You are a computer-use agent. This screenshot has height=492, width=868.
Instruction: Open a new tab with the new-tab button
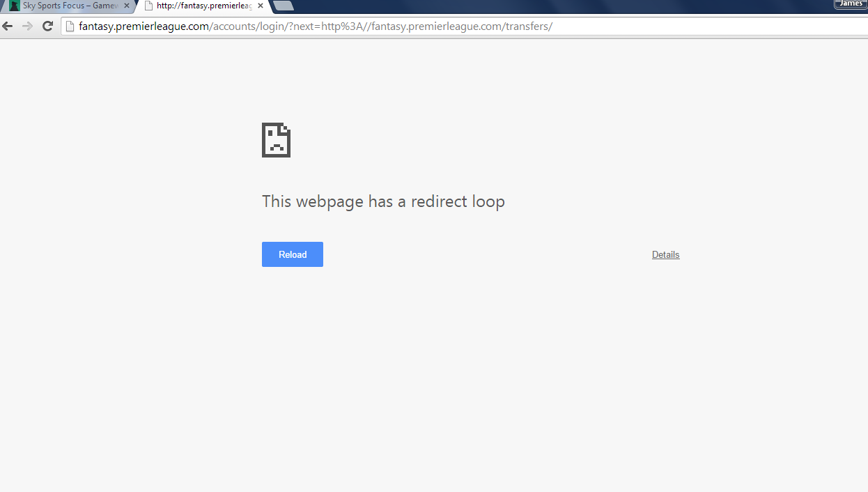(284, 6)
